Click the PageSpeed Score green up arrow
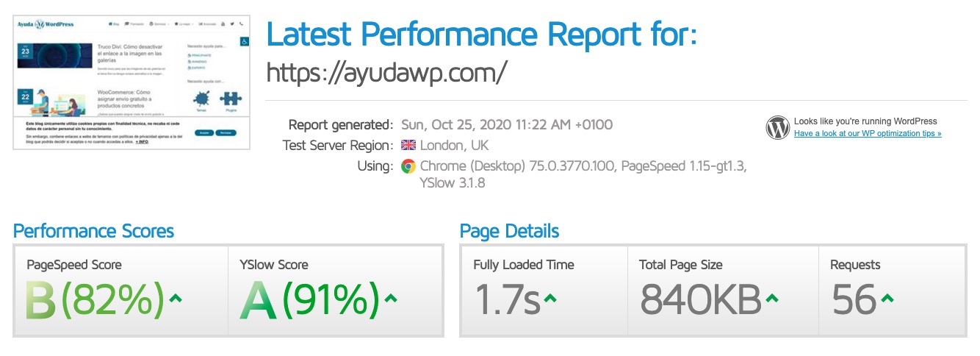980x356 pixels. coord(176,298)
